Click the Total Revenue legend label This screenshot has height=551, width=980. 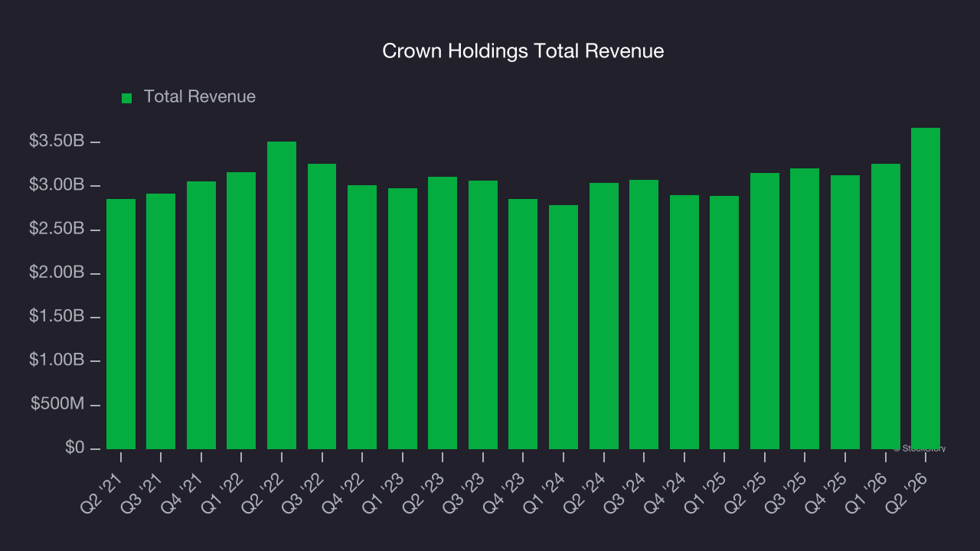tap(200, 97)
